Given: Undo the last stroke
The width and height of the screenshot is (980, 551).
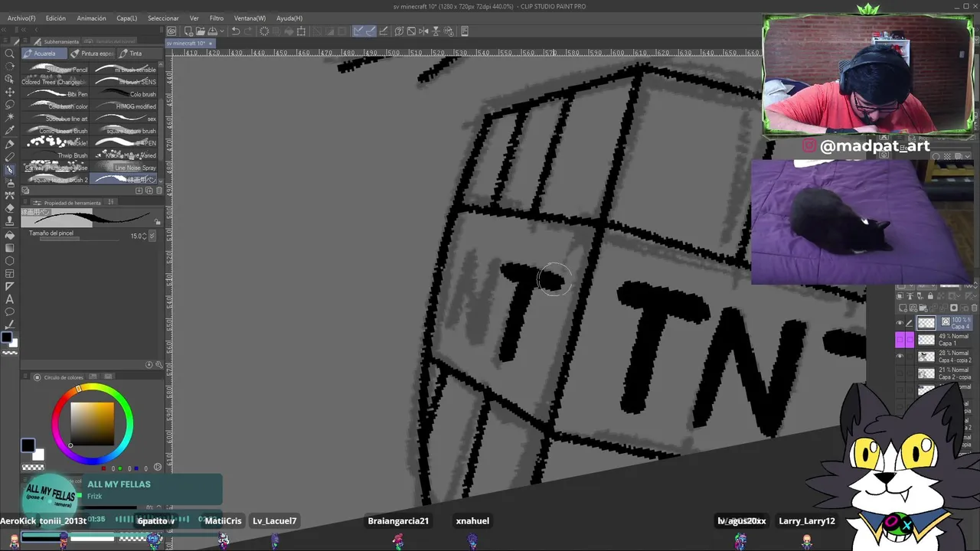Looking at the screenshot, I should (236, 31).
